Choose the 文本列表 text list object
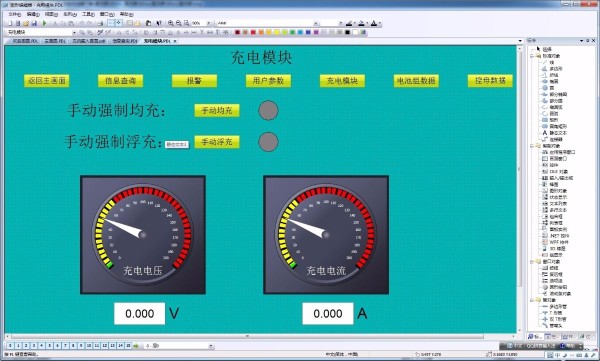Viewport: 600px width, 361px height. pos(554,204)
